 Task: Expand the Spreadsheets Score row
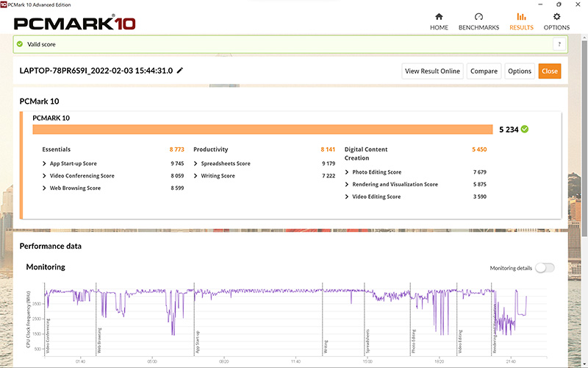coord(198,163)
